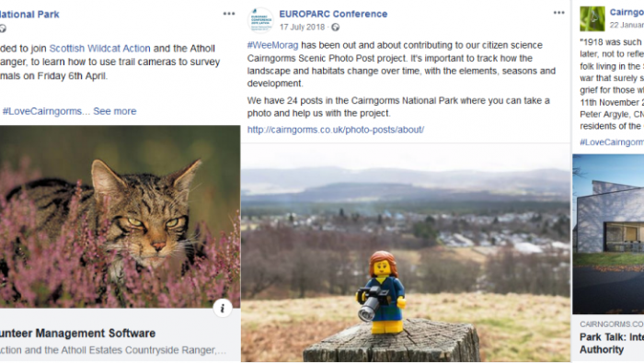Click the info icon on wildcat photo

tap(223, 308)
